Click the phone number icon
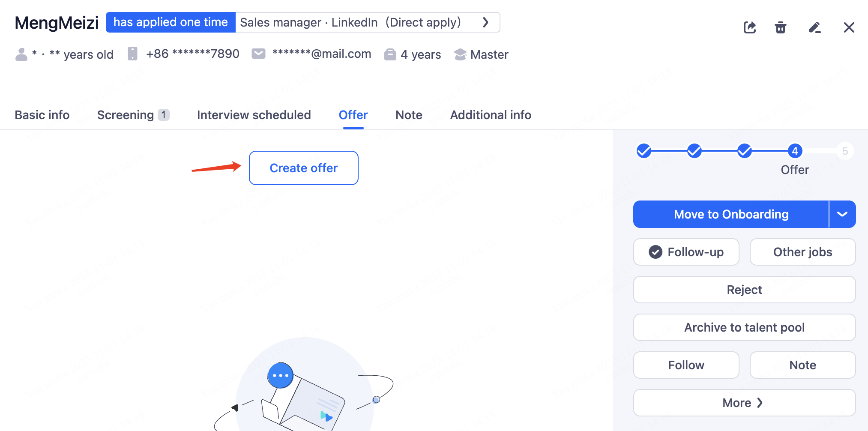The height and width of the screenshot is (431, 868). 133,54
